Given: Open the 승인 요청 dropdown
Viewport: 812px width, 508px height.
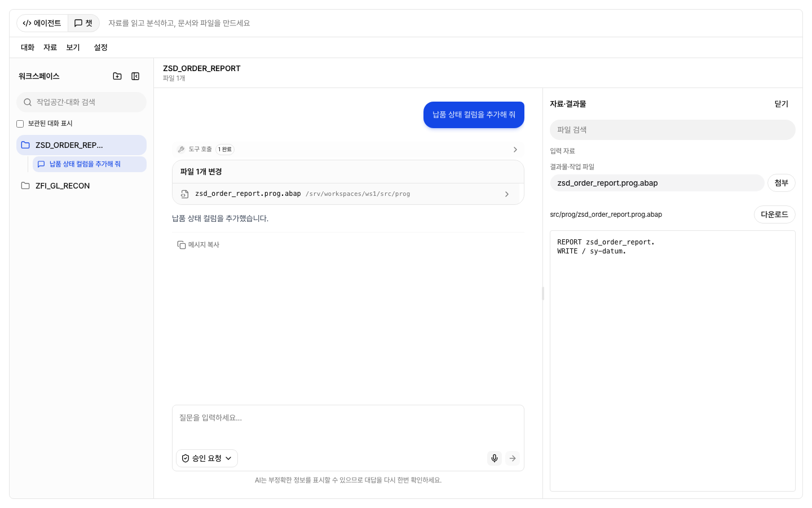Looking at the screenshot, I should (x=207, y=458).
